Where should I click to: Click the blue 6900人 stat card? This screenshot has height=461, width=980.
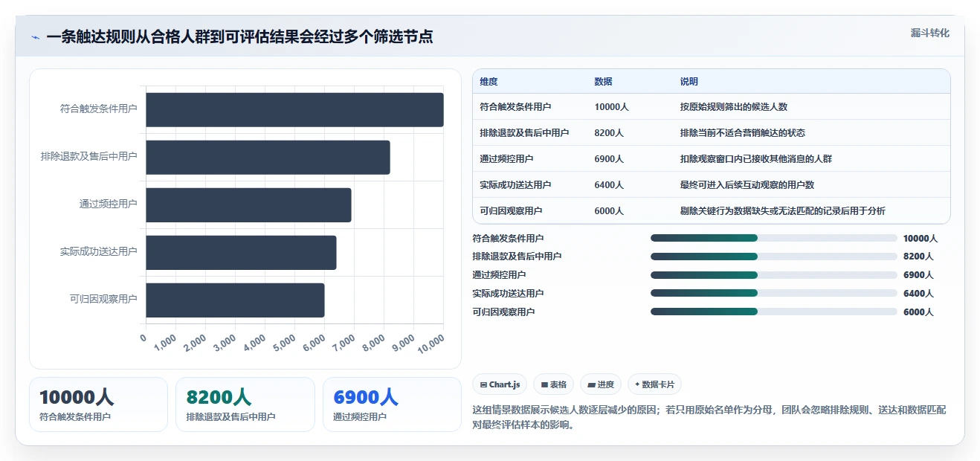point(392,404)
